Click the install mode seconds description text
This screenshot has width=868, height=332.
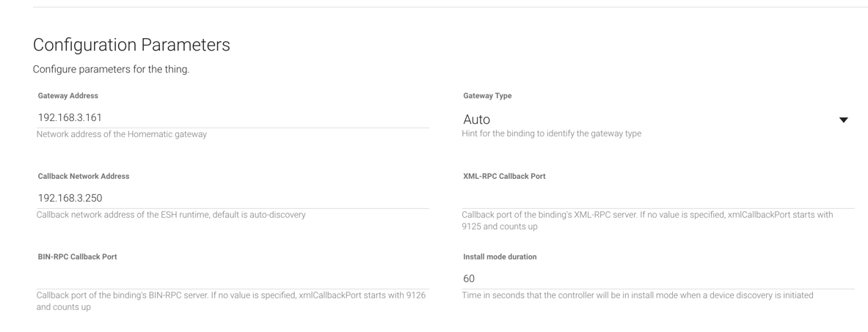638,295
